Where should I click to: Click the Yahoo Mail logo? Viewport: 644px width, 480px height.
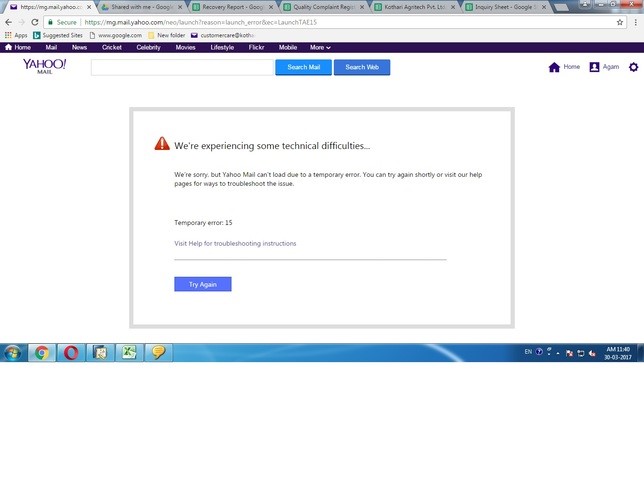click(44, 66)
